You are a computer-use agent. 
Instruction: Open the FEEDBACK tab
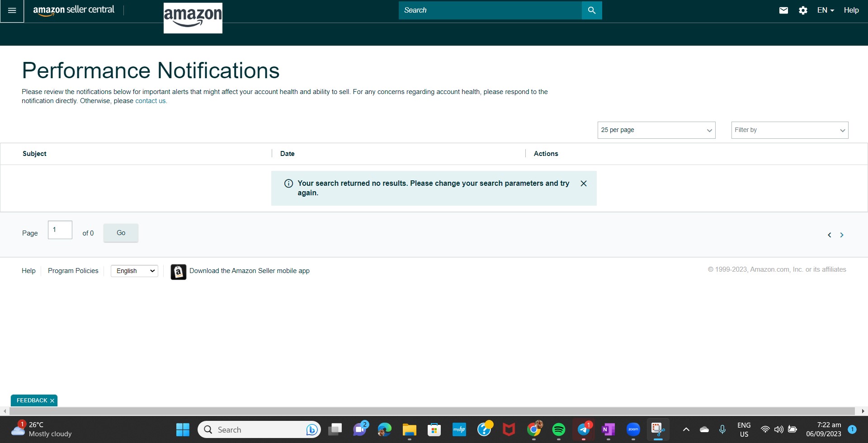click(x=32, y=401)
